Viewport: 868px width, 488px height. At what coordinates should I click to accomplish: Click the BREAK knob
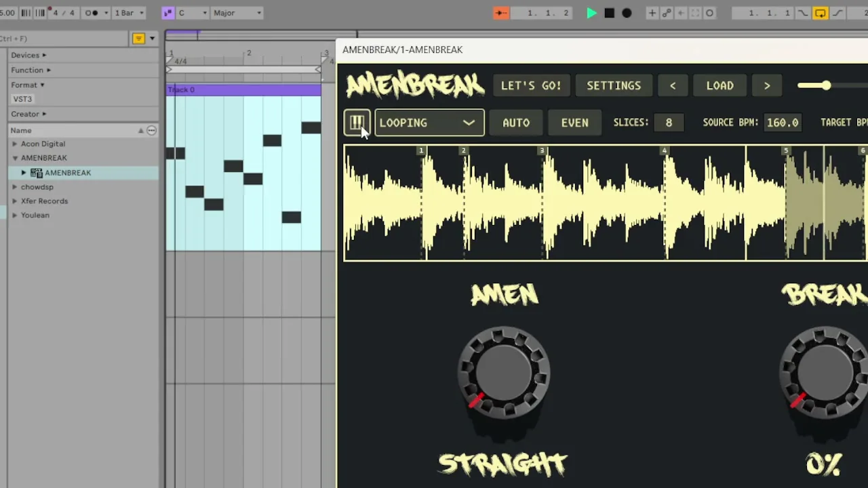pos(825,372)
